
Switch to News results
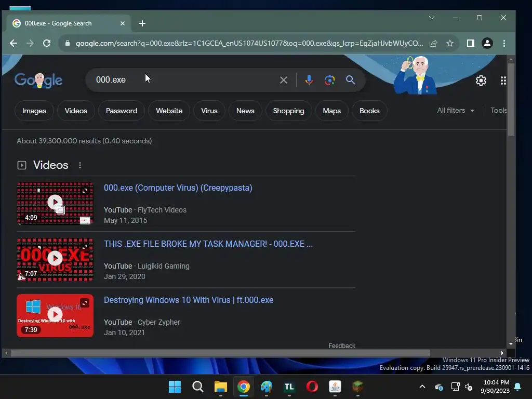[245, 111]
